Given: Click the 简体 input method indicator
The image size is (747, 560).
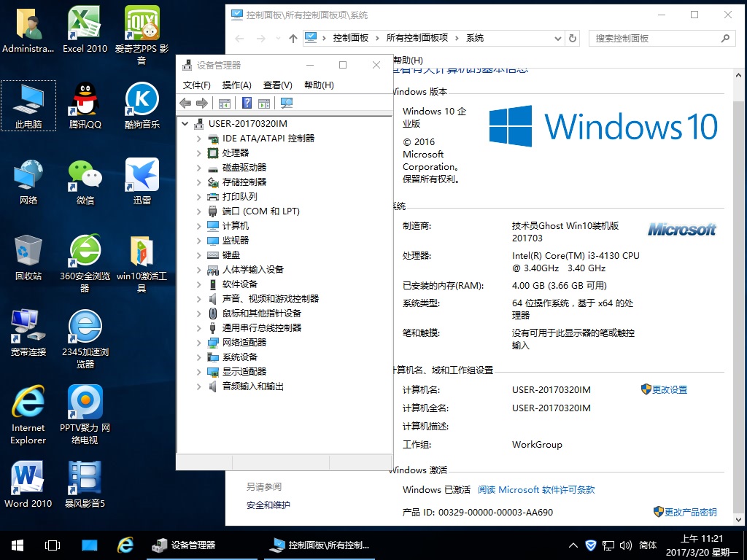Looking at the screenshot, I should [648, 545].
